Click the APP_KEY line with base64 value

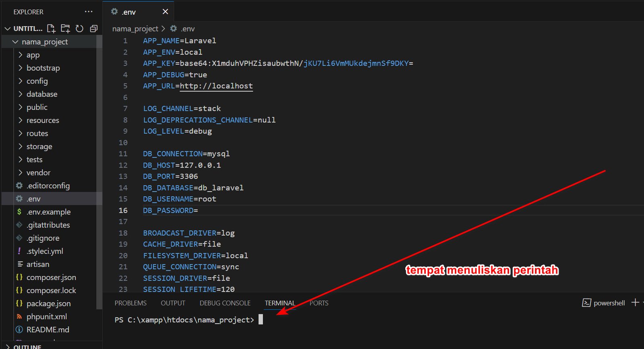(278, 63)
